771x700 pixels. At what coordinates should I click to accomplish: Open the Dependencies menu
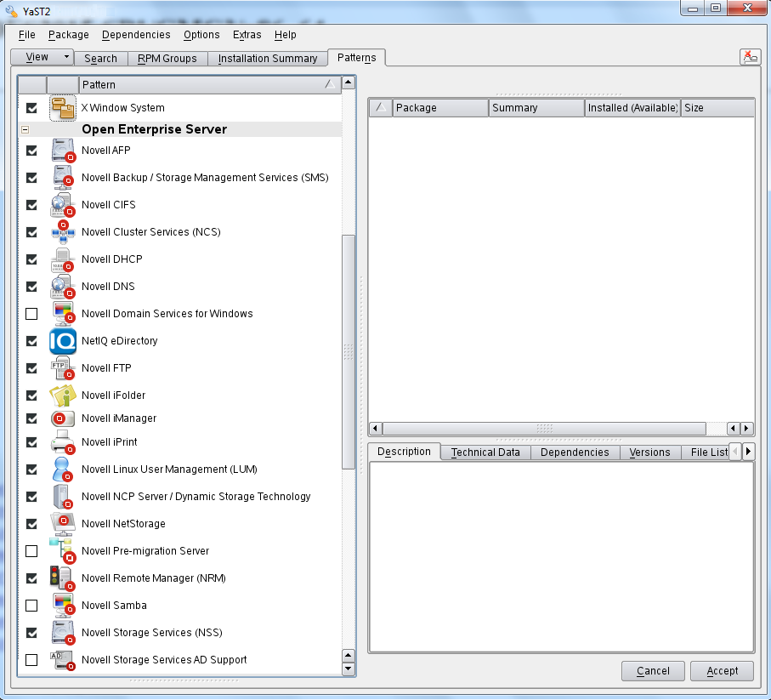click(136, 35)
